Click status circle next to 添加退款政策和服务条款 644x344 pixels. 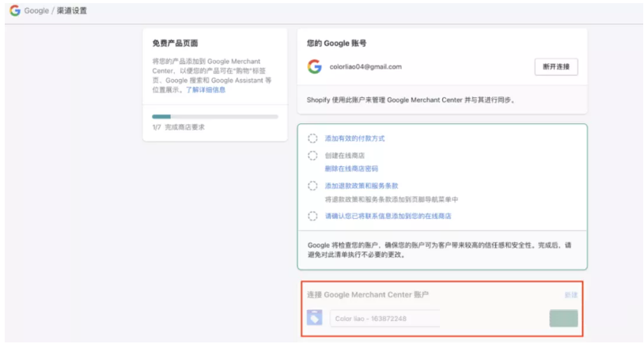(313, 186)
